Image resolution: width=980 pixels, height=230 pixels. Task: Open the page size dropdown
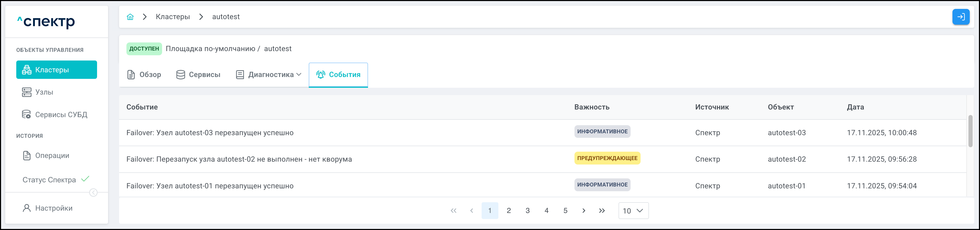[633, 211]
